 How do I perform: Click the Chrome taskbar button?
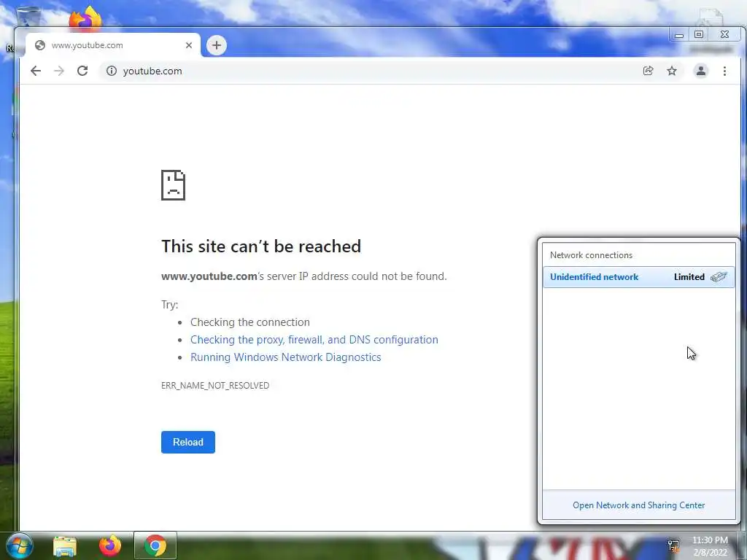pyautogui.click(x=155, y=545)
